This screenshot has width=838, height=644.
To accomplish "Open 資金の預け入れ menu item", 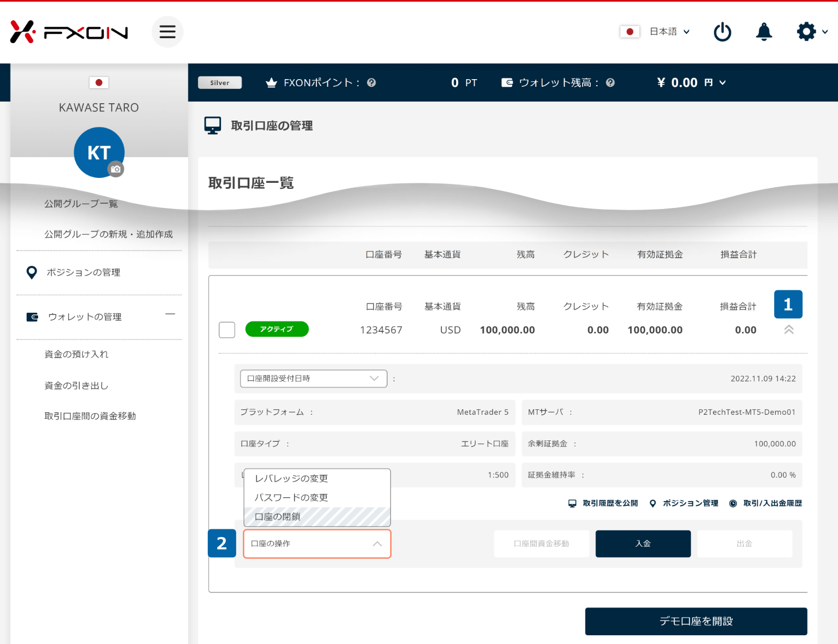I will click(76, 354).
